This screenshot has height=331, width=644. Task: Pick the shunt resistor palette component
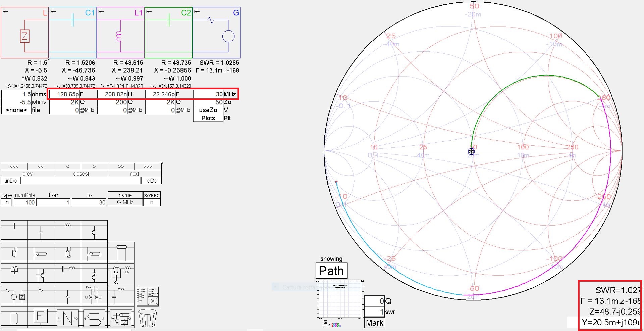[67, 295]
